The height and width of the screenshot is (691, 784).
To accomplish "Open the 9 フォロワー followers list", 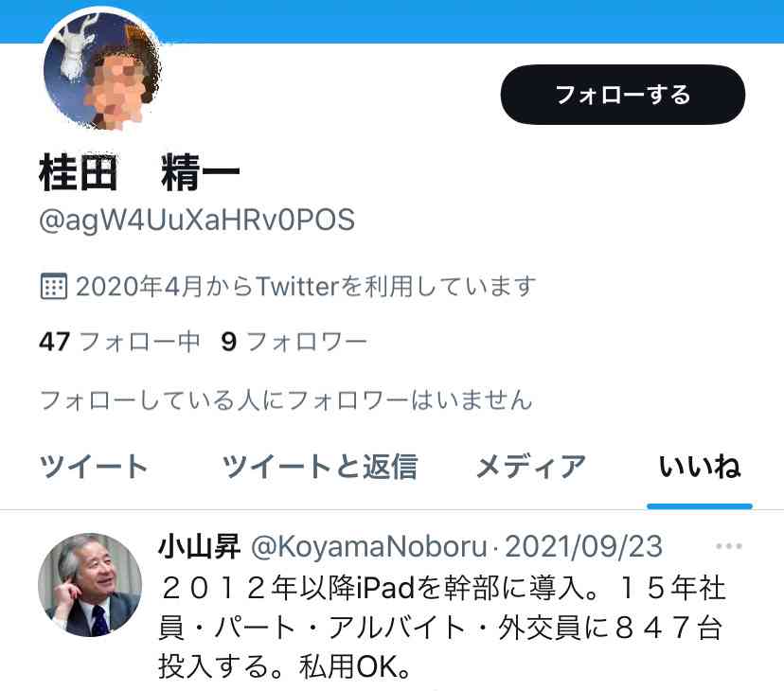I will pyautogui.click(x=294, y=342).
